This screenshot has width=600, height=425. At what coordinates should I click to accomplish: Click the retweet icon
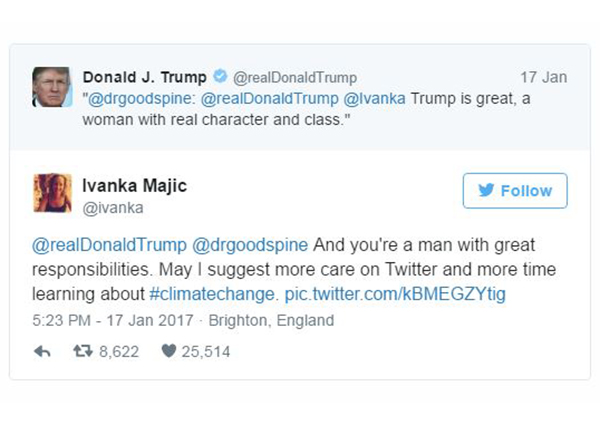83,351
